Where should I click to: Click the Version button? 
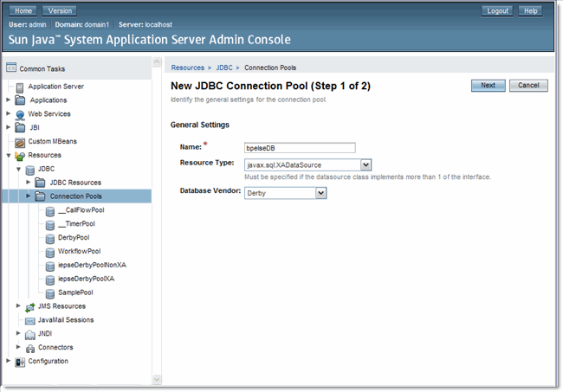point(60,11)
